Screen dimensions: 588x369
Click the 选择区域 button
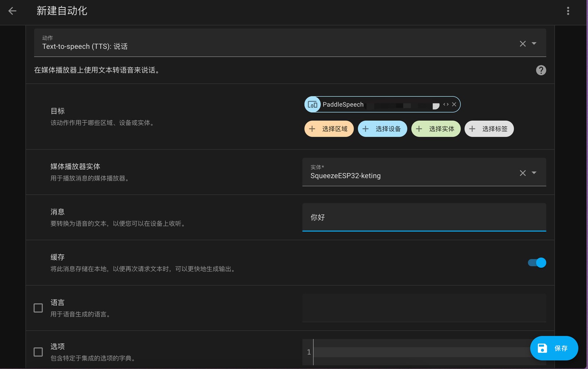329,129
